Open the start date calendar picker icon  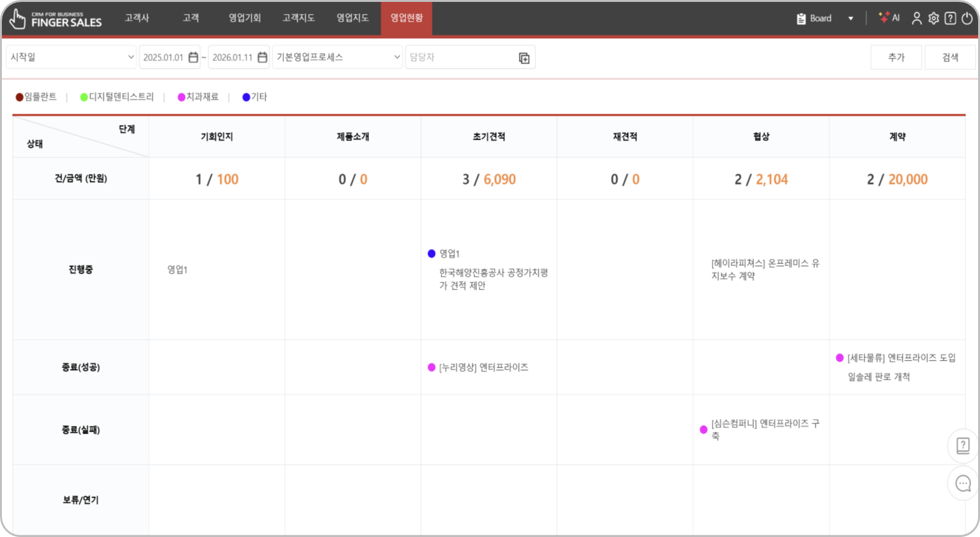coord(193,57)
